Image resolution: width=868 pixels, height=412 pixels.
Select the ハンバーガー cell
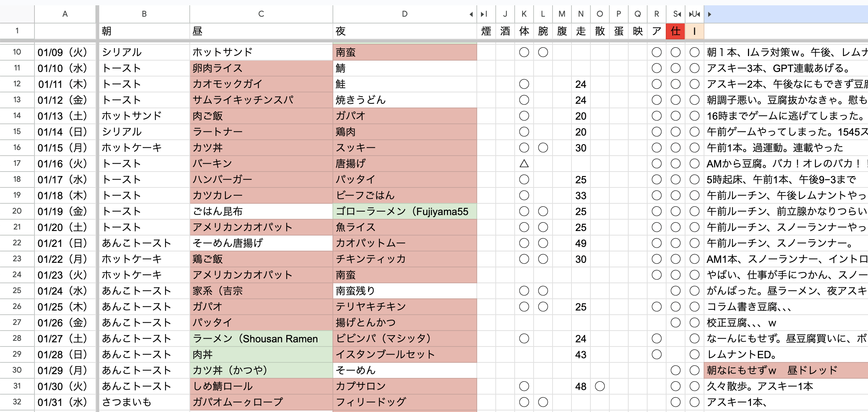pyautogui.click(x=261, y=179)
